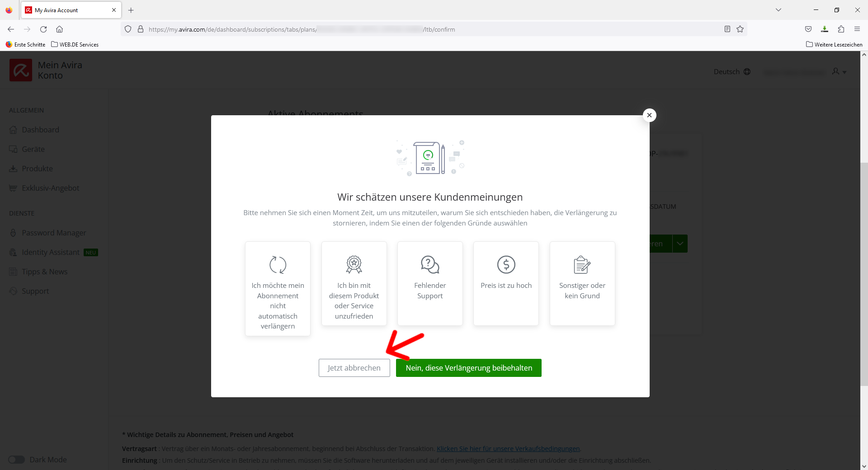Click the Support lifebuoy icon in sidebar

pyautogui.click(x=13, y=291)
